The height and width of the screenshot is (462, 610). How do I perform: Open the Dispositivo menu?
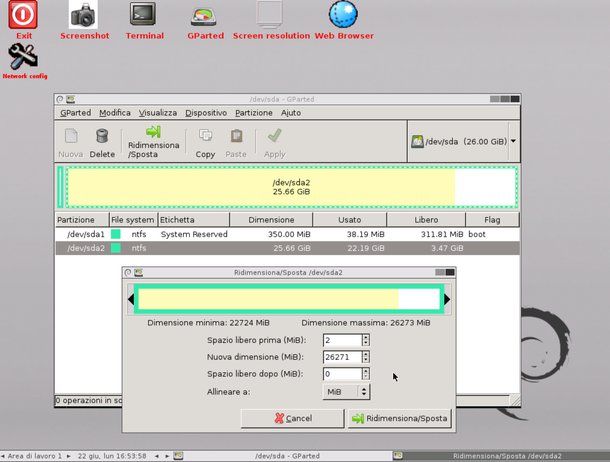[205, 113]
